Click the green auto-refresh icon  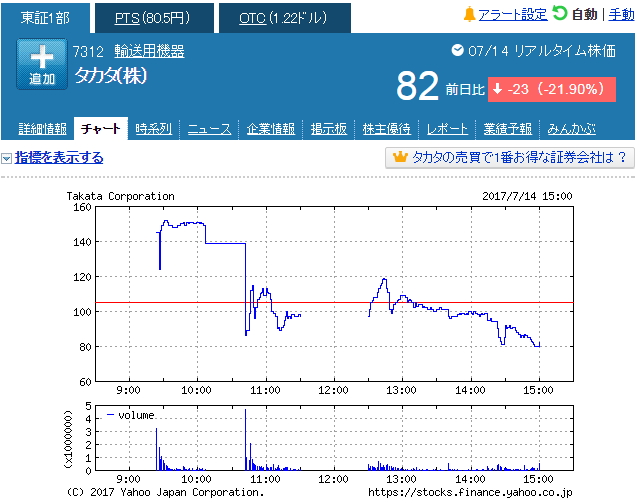(x=560, y=14)
